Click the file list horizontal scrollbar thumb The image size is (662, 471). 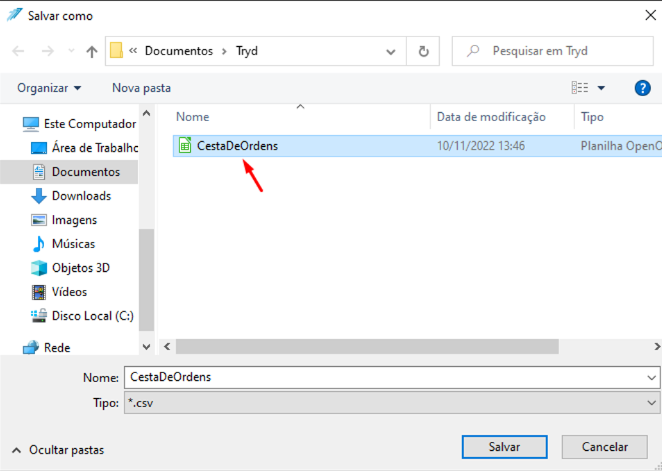click(x=367, y=346)
